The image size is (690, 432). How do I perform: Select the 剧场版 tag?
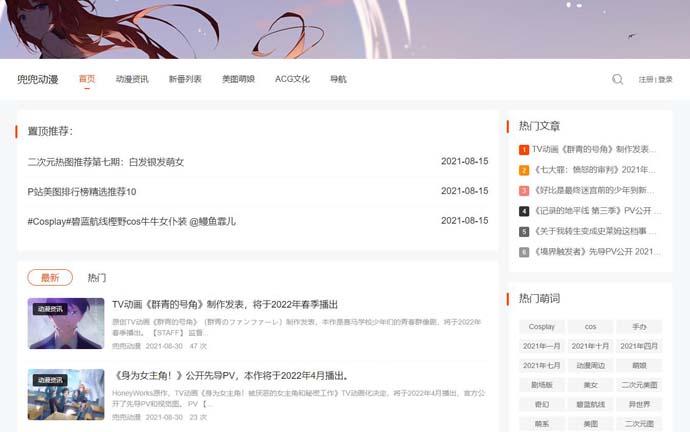tap(542, 385)
